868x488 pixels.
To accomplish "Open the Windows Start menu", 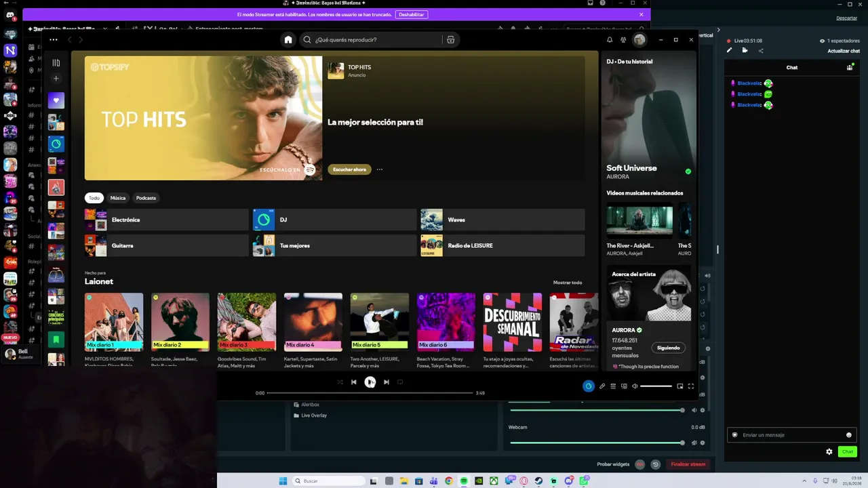I will (283, 481).
